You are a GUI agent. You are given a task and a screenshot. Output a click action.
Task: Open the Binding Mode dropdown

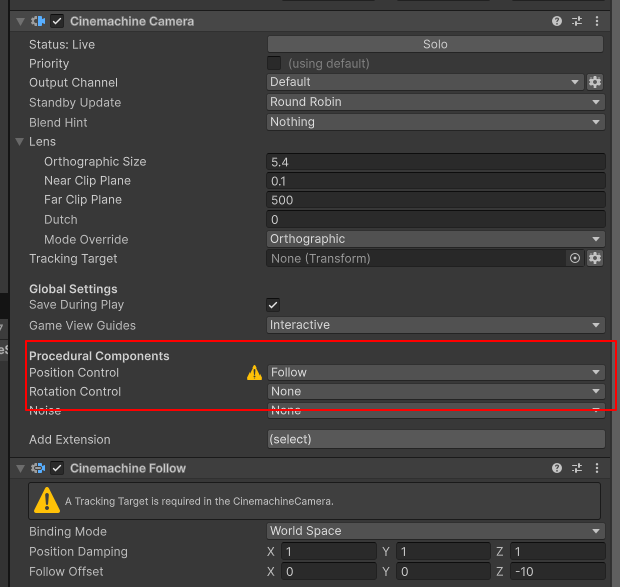click(436, 531)
